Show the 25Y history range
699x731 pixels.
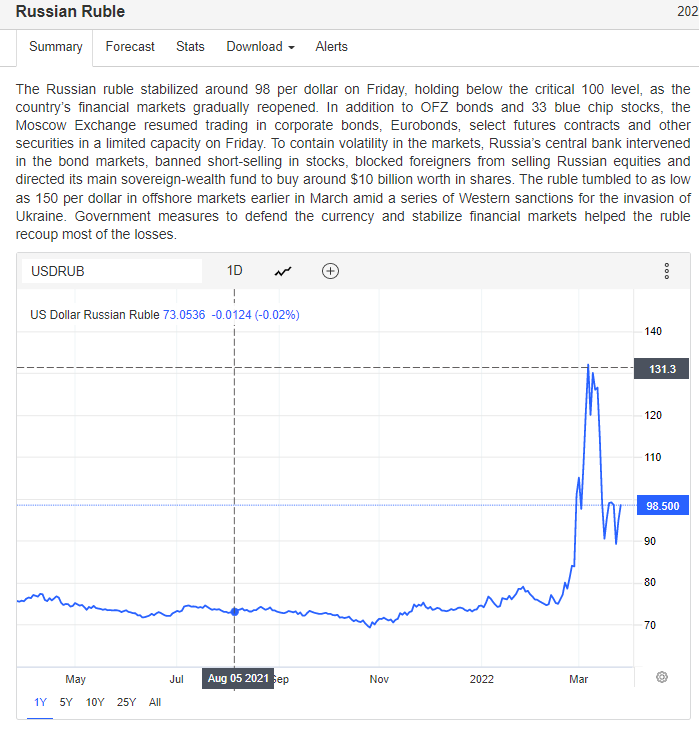(x=127, y=702)
